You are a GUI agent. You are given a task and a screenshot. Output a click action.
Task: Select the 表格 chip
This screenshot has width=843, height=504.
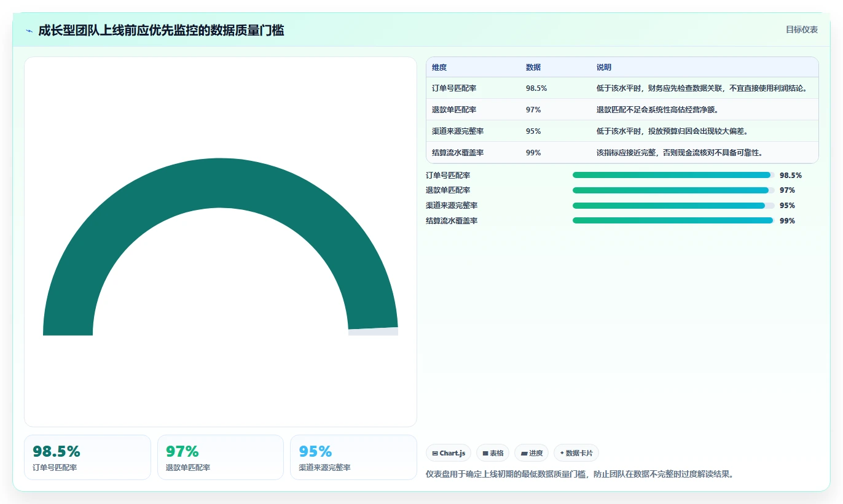tap(493, 453)
